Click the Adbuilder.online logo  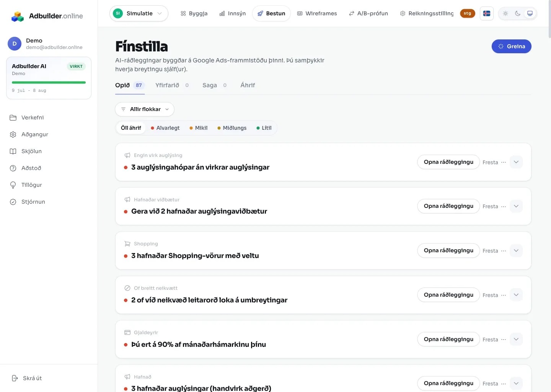click(47, 16)
